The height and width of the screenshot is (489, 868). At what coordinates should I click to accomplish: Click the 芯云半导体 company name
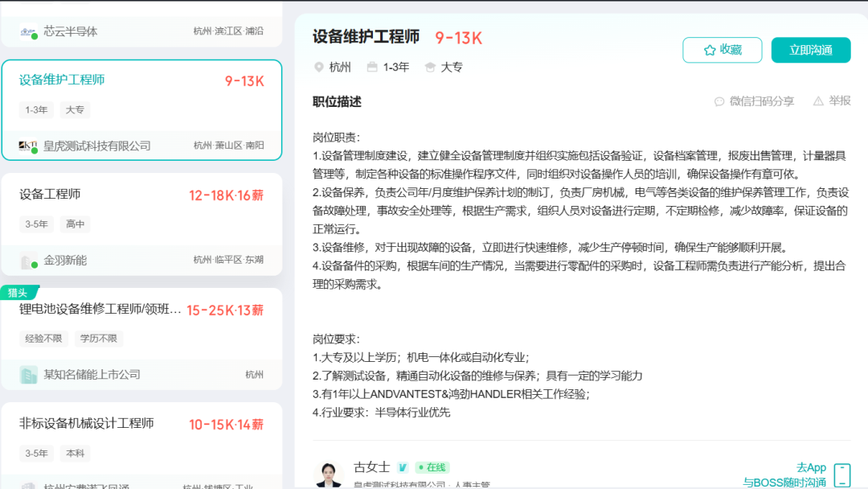point(71,31)
